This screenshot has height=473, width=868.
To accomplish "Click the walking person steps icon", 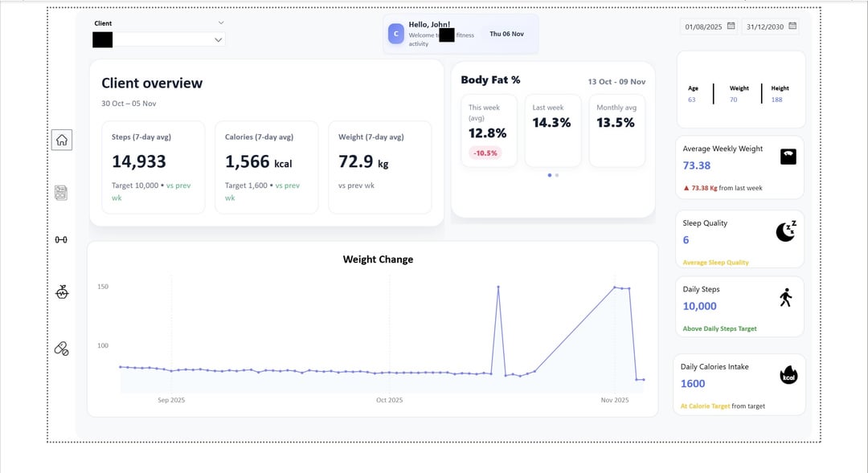I will click(x=786, y=297).
